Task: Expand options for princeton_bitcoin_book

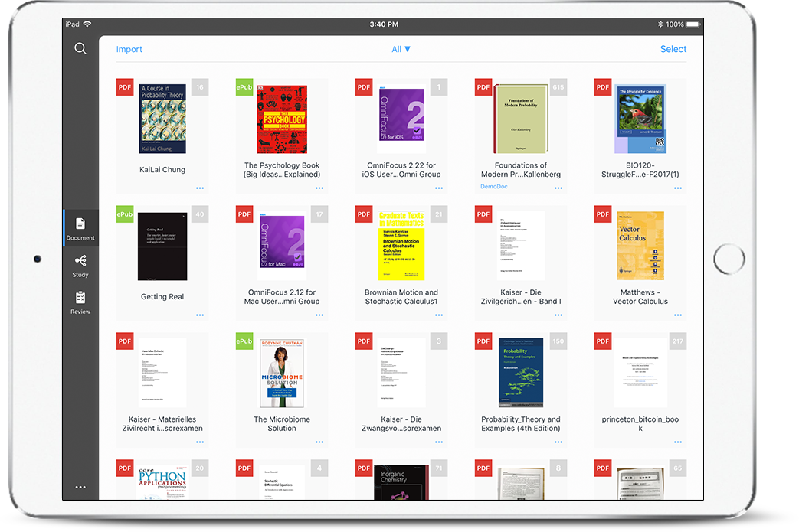Action: [x=678, y=442]
